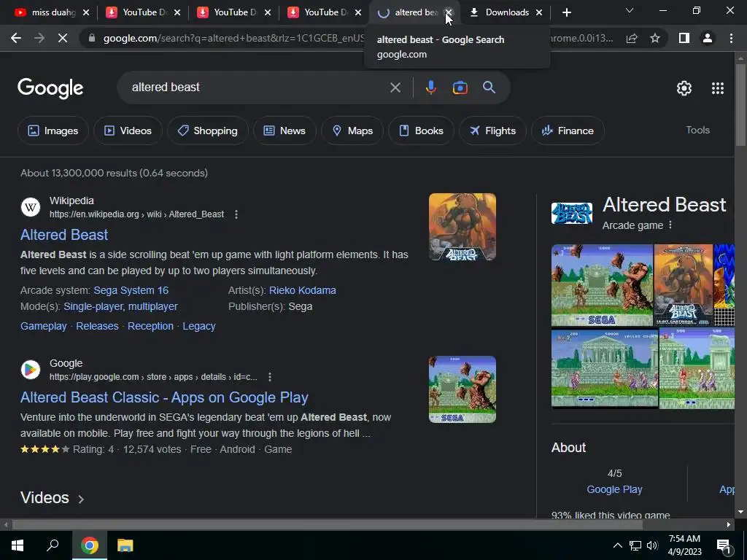Open the Windows Start menu
The width and height of the screenshot is (747, 560).
tap(18, 545)
